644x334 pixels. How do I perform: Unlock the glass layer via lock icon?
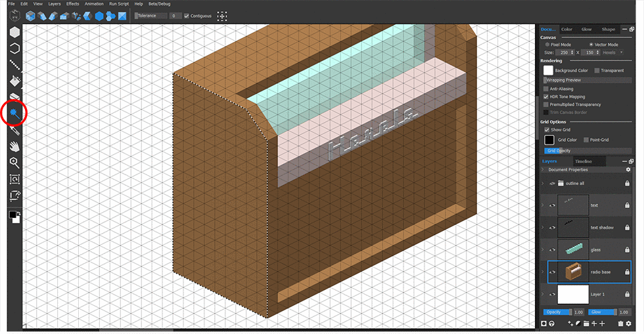coord(628,250)
